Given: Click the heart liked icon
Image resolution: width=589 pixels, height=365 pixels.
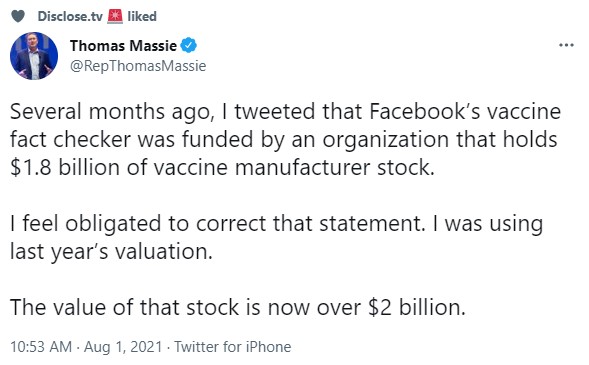Looking at the screenshot, I should click(x=18, y=16).
